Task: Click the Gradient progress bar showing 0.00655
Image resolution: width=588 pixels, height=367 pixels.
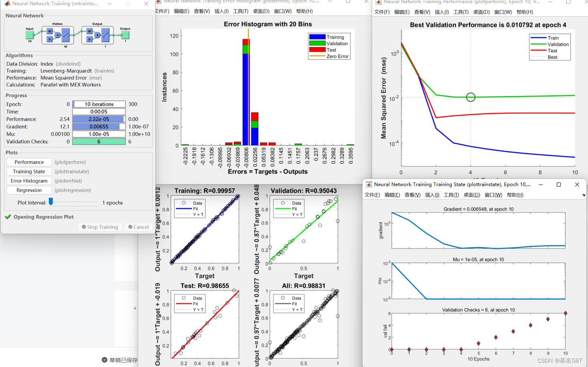Action: tap(99, 126)
